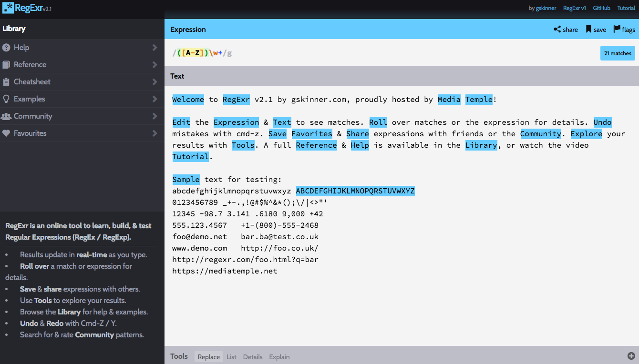Open the Cheatsheet library item
639x364 pixels.
pyautogui.click(x=82, y=82)
